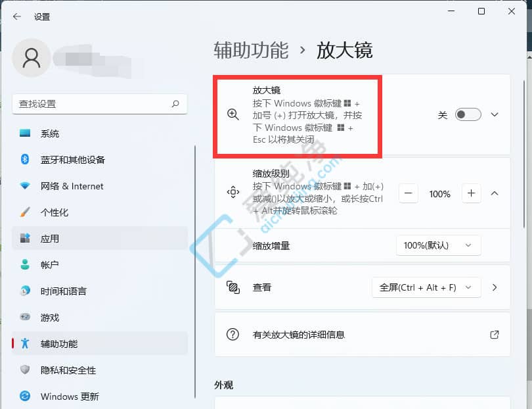Image resolution: width=532 pixels, height=409 pixels.
Task: Select 应用 in the sidebar
Action: tap(100, 238)
